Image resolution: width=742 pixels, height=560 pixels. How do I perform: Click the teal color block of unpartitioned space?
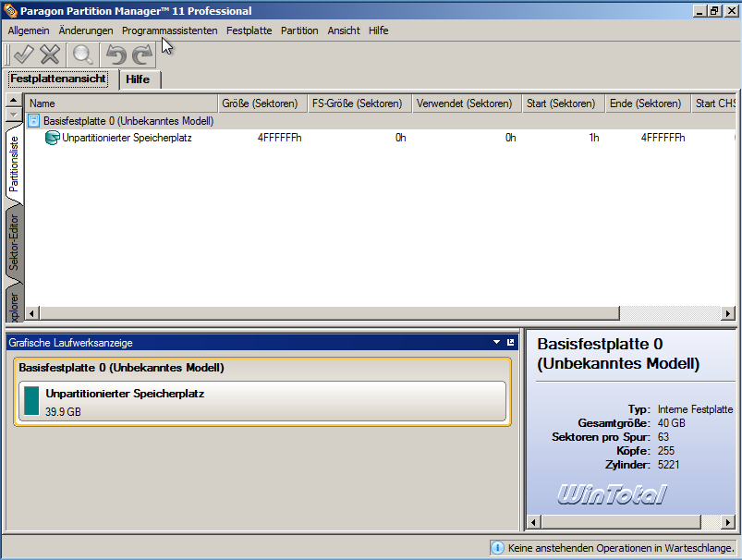click(31, 400)
